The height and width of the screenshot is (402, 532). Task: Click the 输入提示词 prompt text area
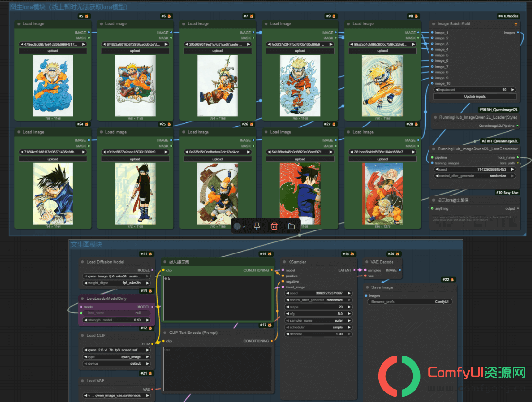tap(218, 298)
